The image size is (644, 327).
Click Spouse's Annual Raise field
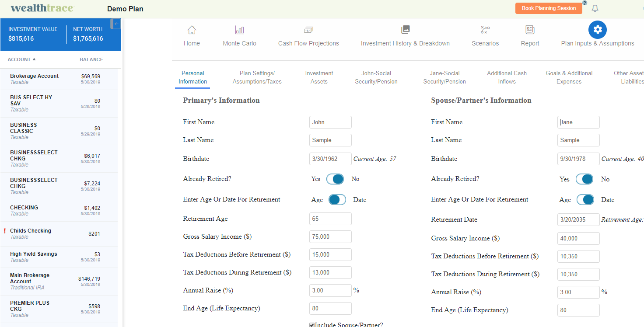pos(578,292)
